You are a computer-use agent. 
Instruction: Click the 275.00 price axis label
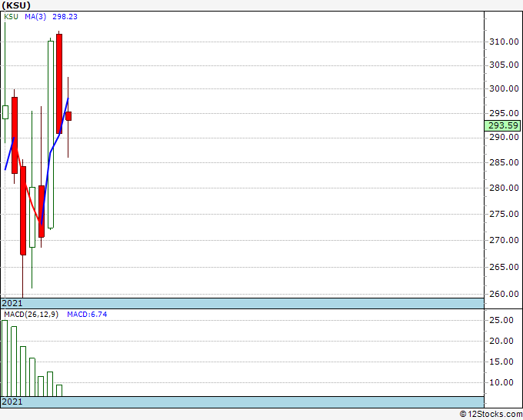[x=504, y=214]
